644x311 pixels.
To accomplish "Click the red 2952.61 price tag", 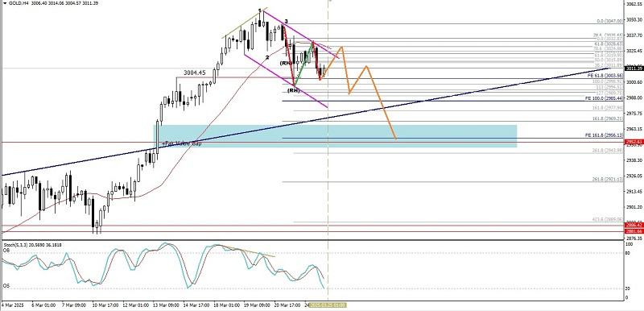I will tap(634, 142).
